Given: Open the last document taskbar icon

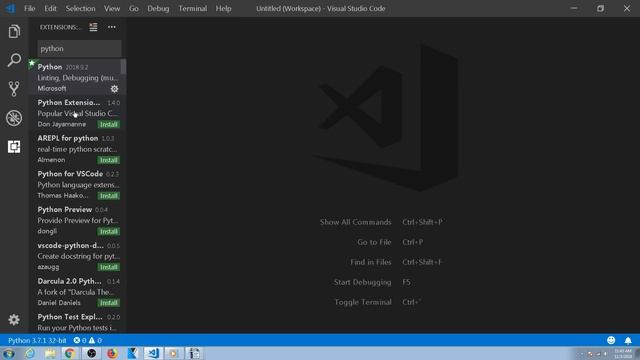Looking at the screenshot, I should (x=195, y=353).
